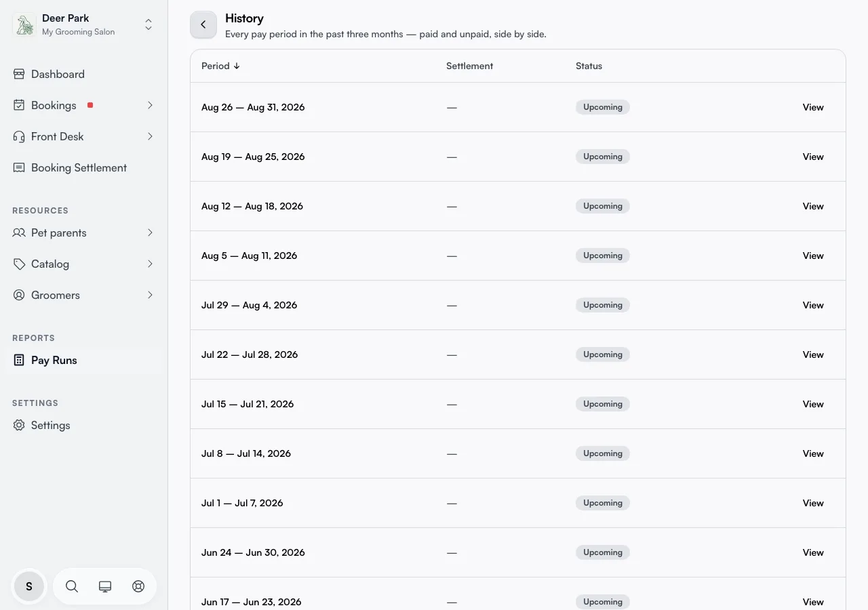This screenshot has width=868, height=610.
Task: Click the Catalog tag icon
Action: tap(19, 264)
